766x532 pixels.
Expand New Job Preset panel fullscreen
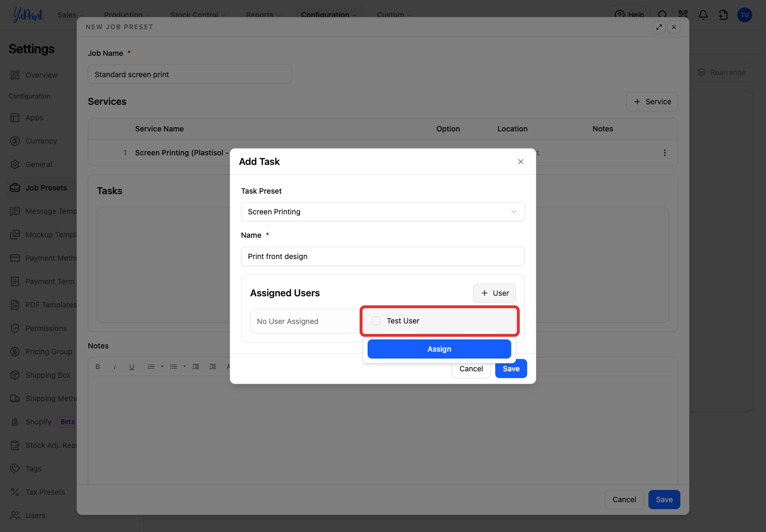click(659, 27)
